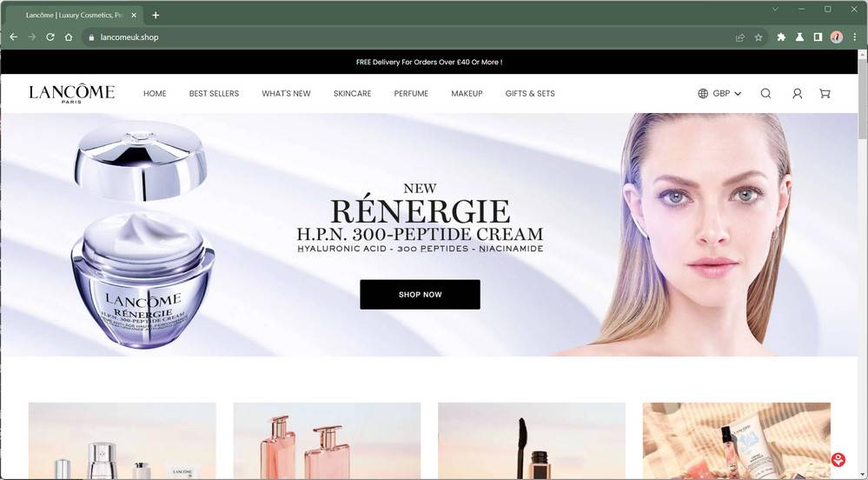868x480 pixels.
Task: Open the mascara makeup tile
Action: (x=532, y=441)
